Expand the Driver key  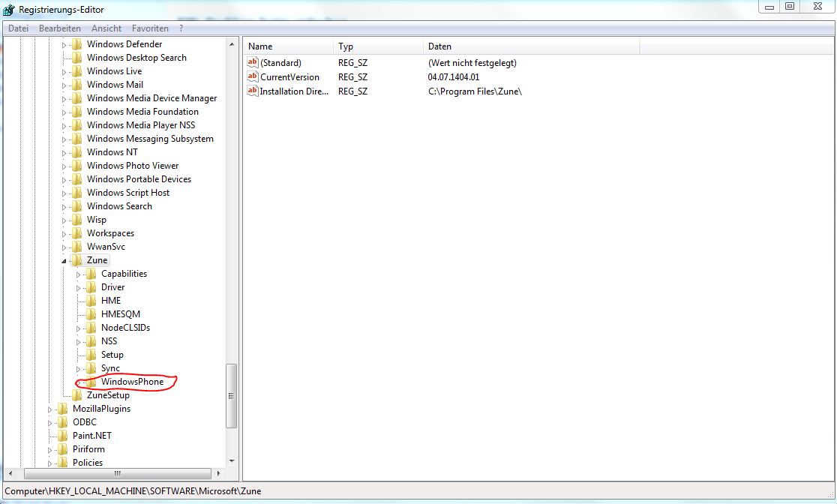(x=79, y=288)
